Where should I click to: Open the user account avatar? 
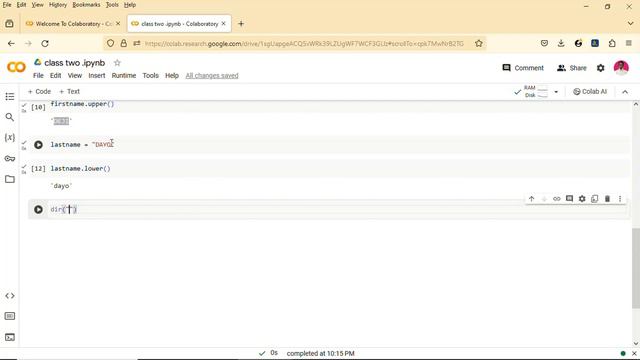pos(621,68)
